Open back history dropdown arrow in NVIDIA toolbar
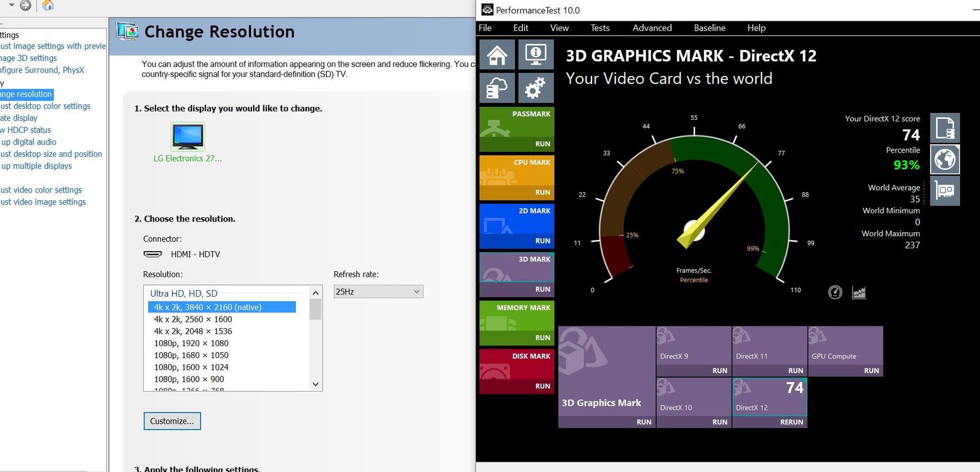Screen dimensions: 980x472 click(11, 5)
